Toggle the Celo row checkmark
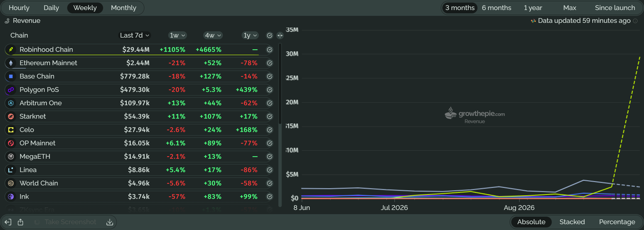644x230 pixels. 269,130
